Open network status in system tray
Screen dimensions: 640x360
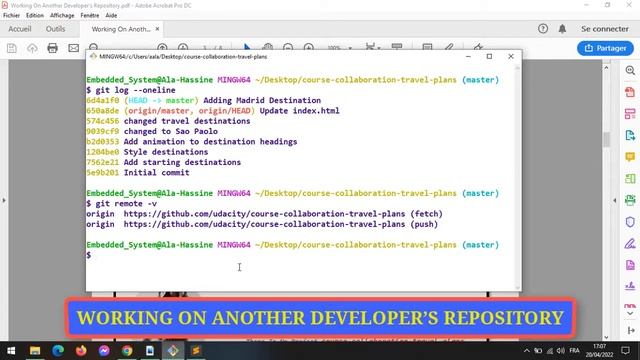(x=550, y=351)
